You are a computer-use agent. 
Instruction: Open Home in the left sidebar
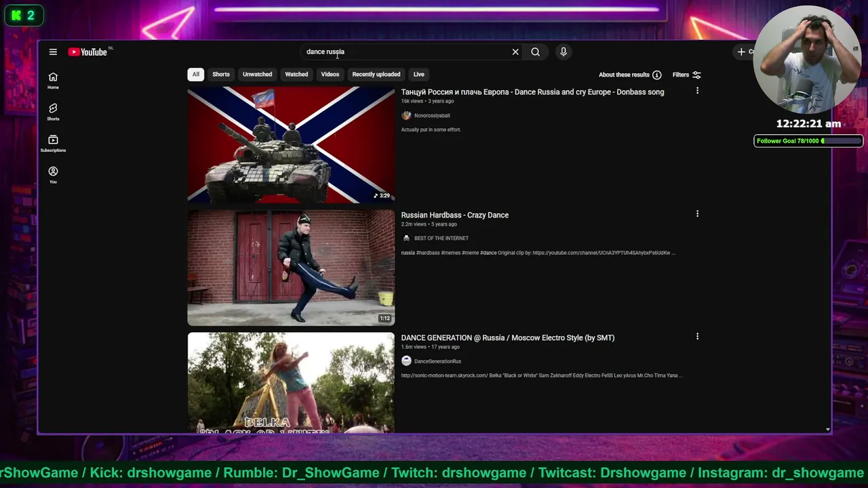pos(53,81)
